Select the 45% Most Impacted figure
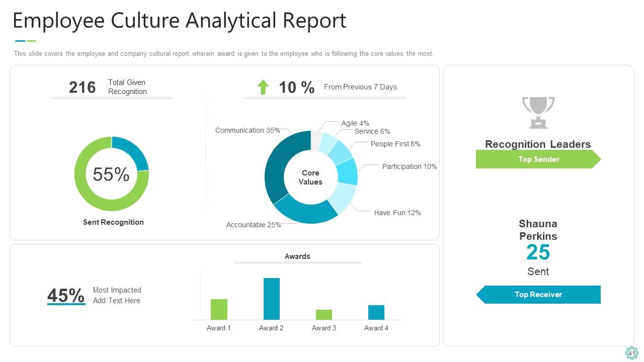Viewport: 644px width, 362px height. pyautogui.click(x=66, y=296)
